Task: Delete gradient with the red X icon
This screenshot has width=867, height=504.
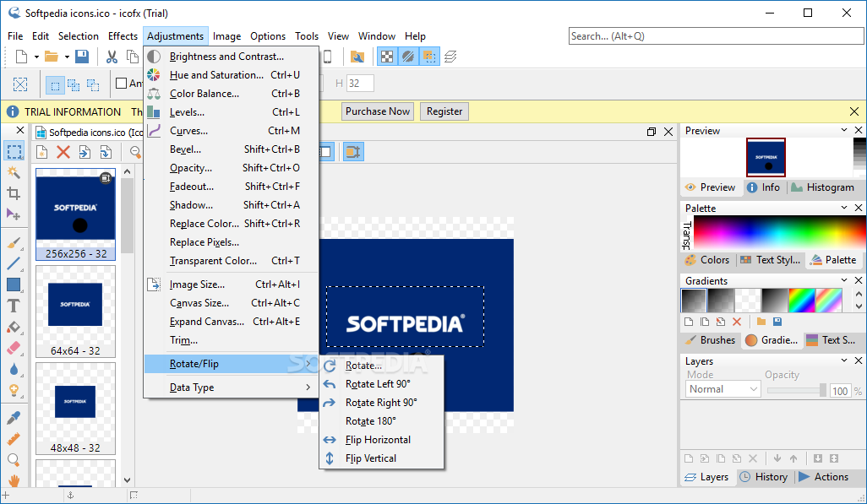Action: point(737,322)
